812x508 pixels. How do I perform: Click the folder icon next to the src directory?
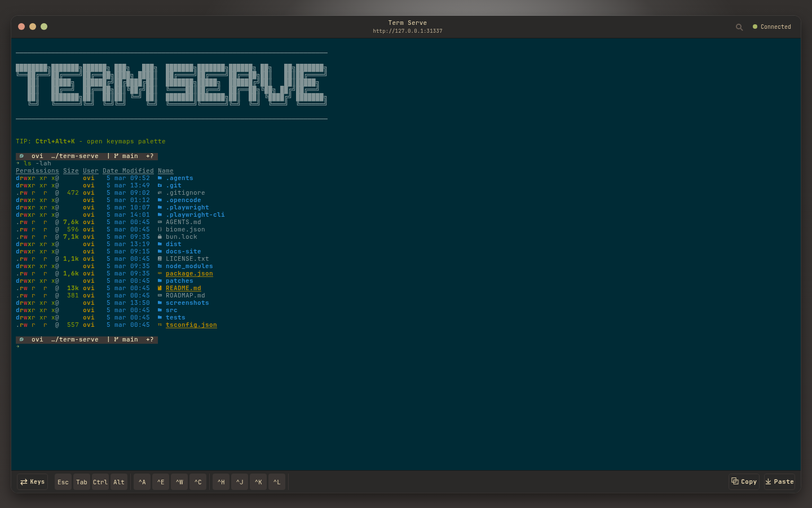[160, 310]
